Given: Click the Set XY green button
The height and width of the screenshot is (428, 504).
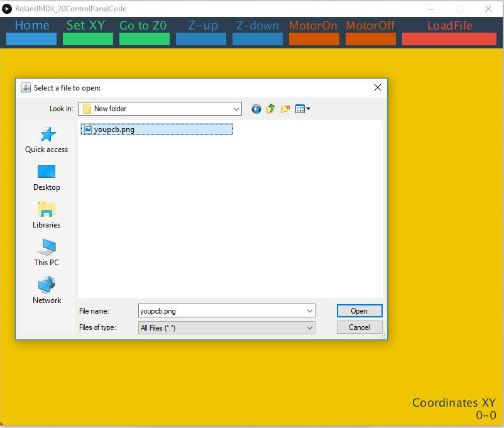Looking at the screenshot, I should coord(88,38).
